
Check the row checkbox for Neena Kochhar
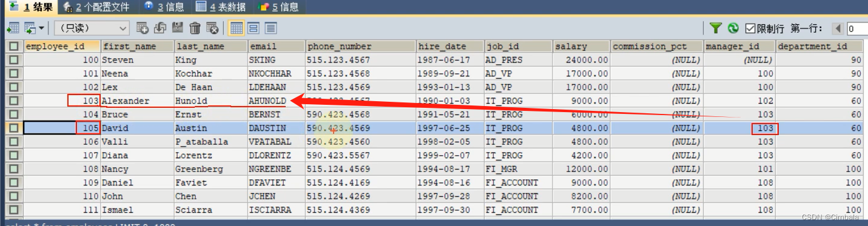[x=13, y=73]
